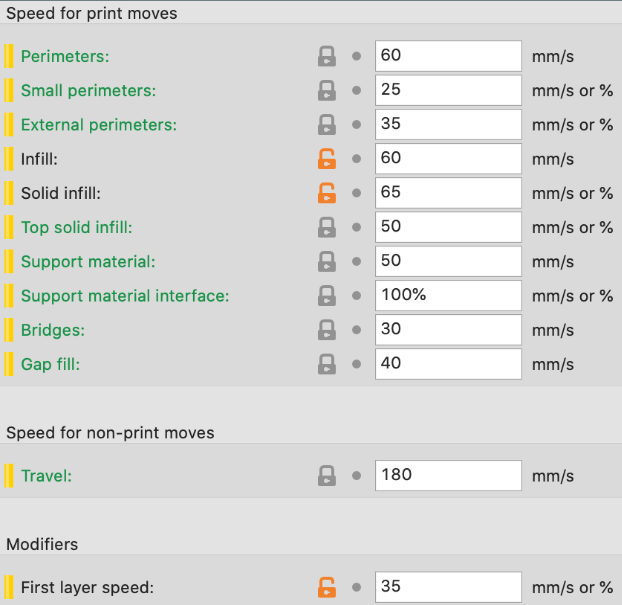Click the Bridges speed input field
Image resolution: width=622 pixels, height=605 pixels.
coord(448,330)
